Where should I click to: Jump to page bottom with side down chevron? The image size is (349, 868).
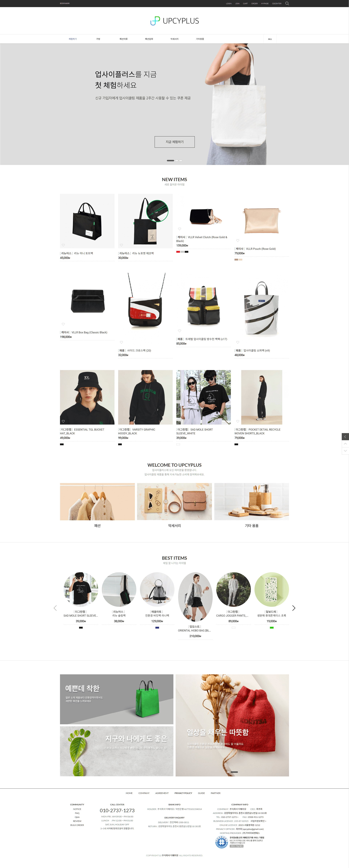point(345,451)
